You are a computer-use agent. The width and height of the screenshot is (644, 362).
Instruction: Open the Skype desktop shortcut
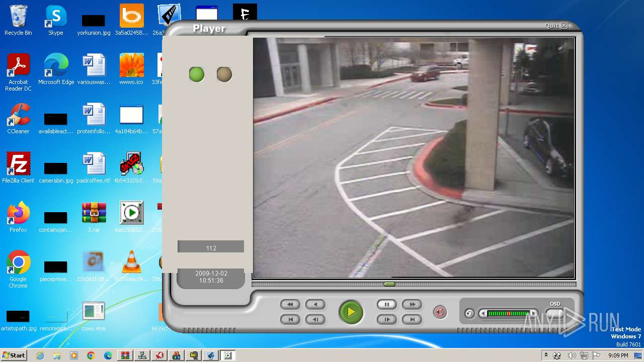pyautogui.click(x=56, y=21)
